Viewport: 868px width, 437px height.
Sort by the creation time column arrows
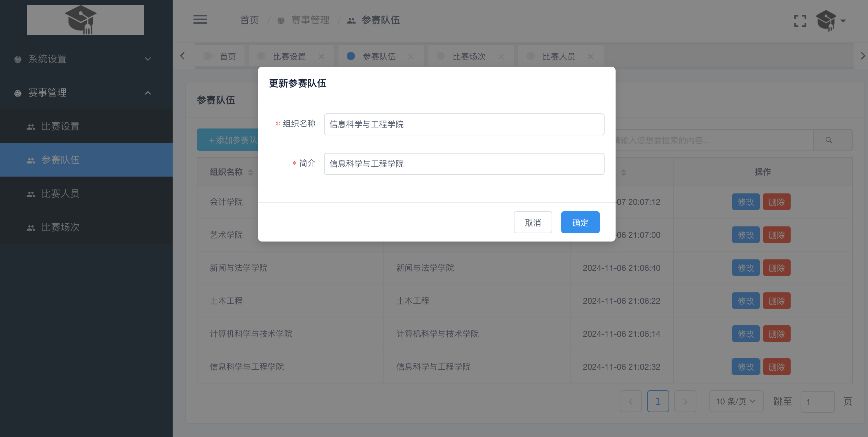[x=623, y=172]
